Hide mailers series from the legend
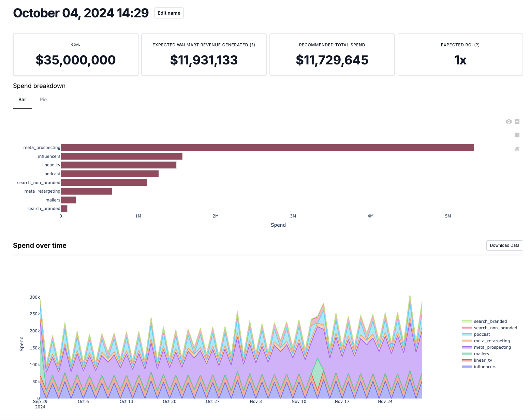The width and height of the screenshot is (530, 420). 481,354
